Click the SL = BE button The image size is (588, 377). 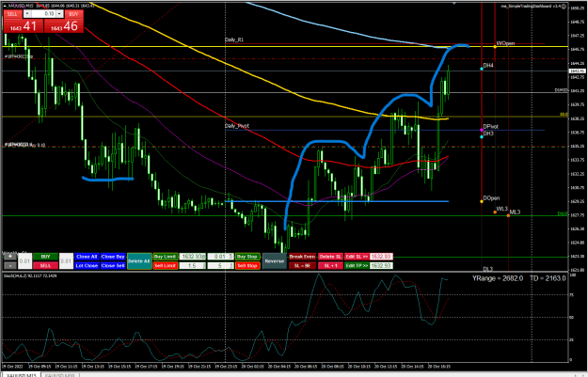pos(302,265)
